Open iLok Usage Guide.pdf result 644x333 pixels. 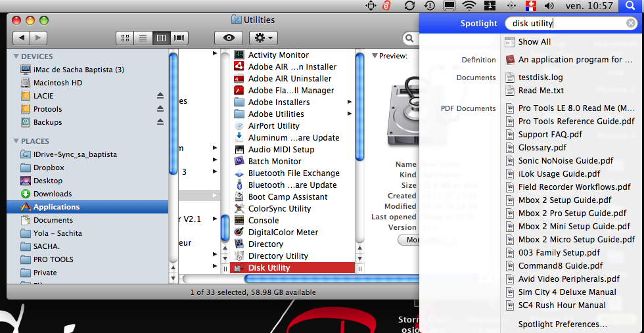(x=553, y=173)
